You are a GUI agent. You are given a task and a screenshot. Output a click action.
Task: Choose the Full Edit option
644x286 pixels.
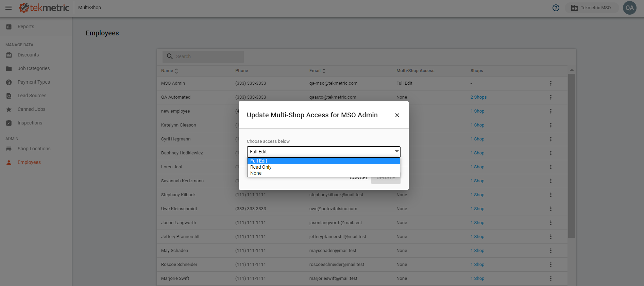point(323,161)
